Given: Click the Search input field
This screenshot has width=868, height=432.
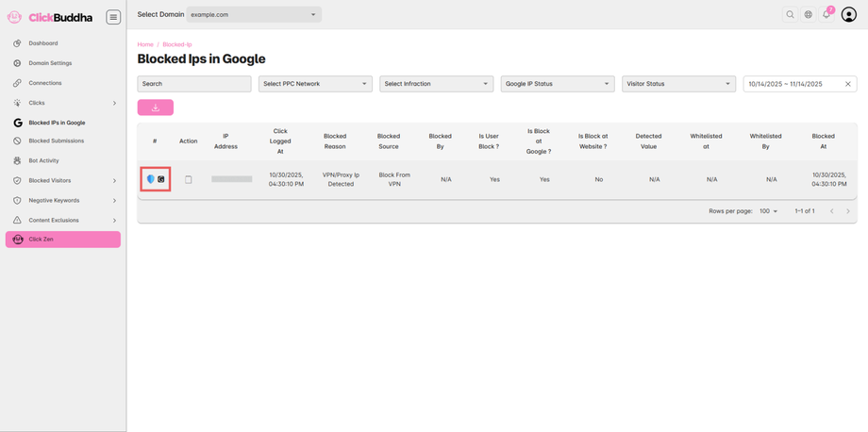Looking at the screenshot, I should (x=194, y=84).
